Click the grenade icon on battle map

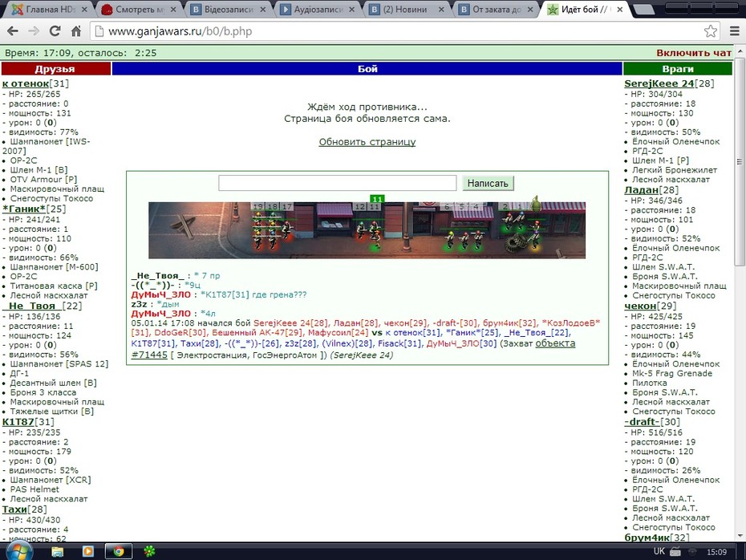pyautogui.click(x=536, y=204)
